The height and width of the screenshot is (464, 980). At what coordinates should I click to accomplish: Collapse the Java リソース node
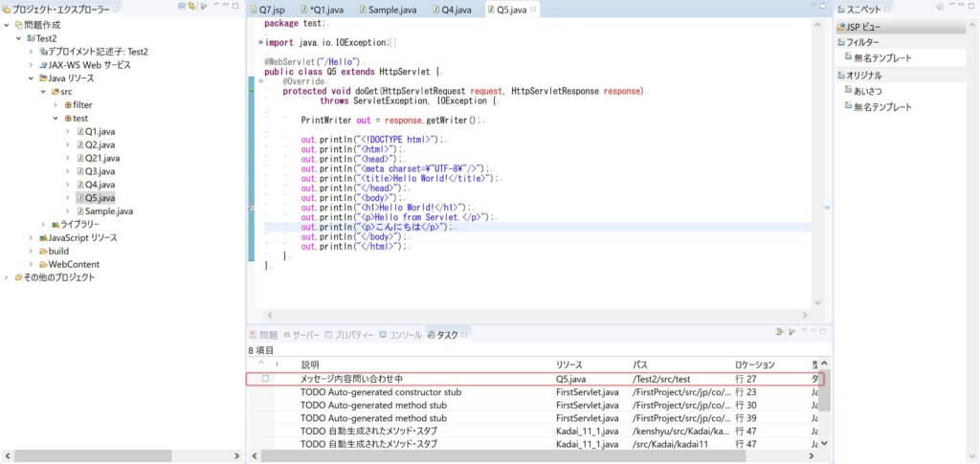point(31,78)
